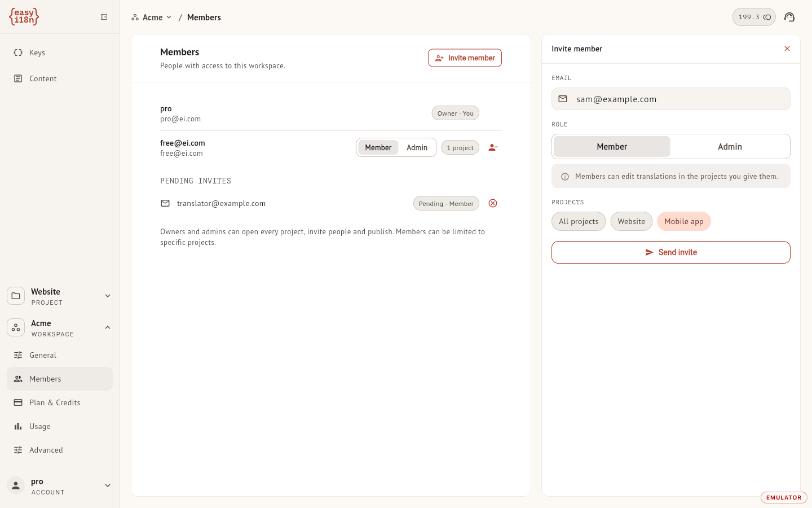Open Advanced workspace settings
This screenshot has height=508, width=812.
click(60, 450)
